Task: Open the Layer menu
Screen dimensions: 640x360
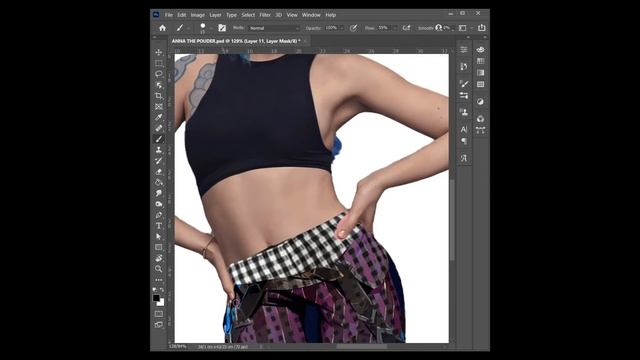Action: click(215, 15)
